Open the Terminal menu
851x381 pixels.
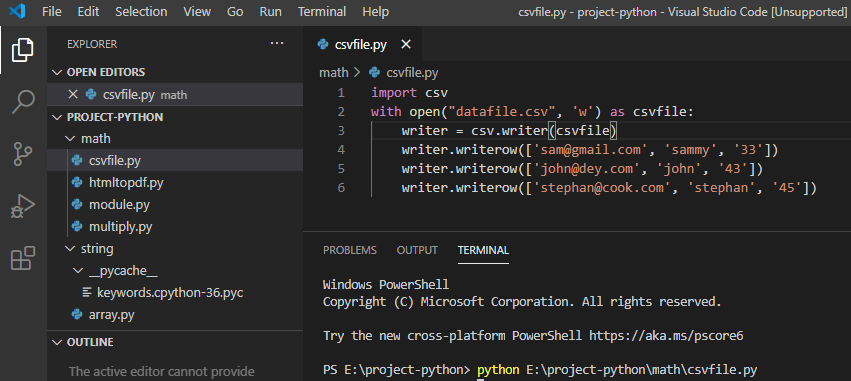[322, 11]
